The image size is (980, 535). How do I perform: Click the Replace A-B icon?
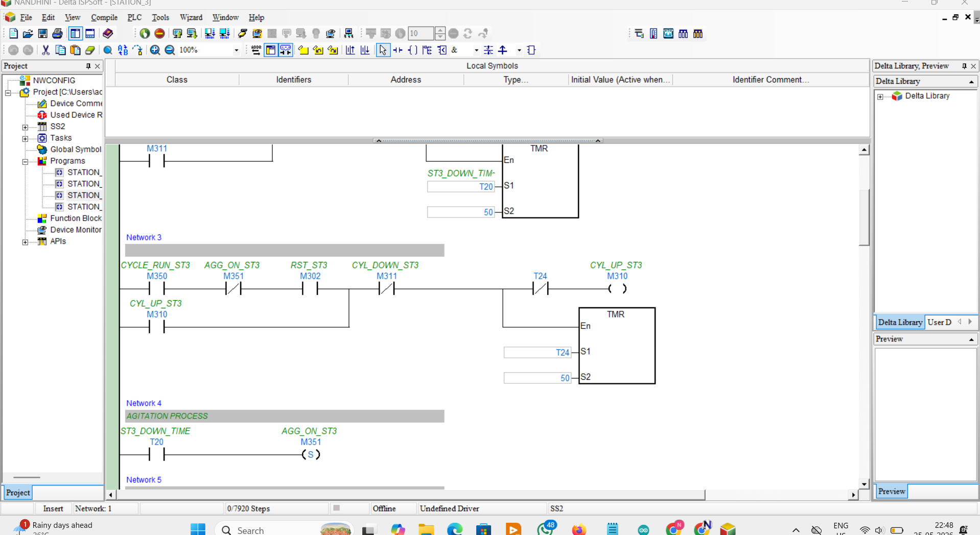123,50
